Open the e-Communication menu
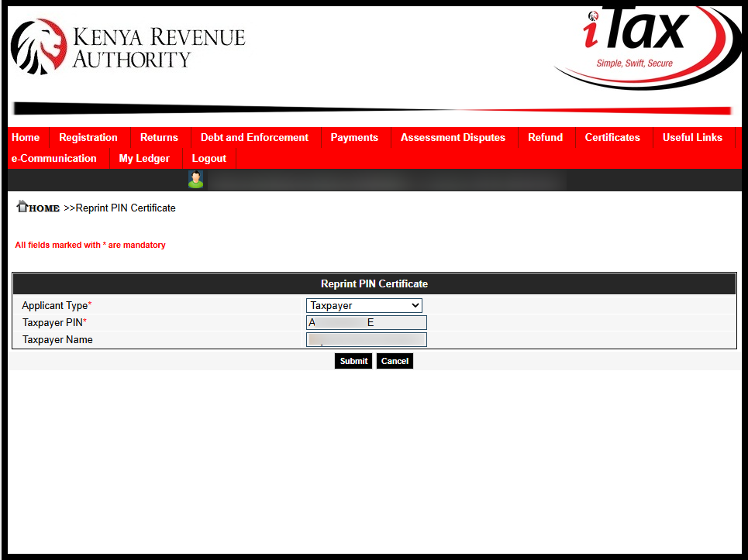The image size is (748, 560). pos(54,158)
